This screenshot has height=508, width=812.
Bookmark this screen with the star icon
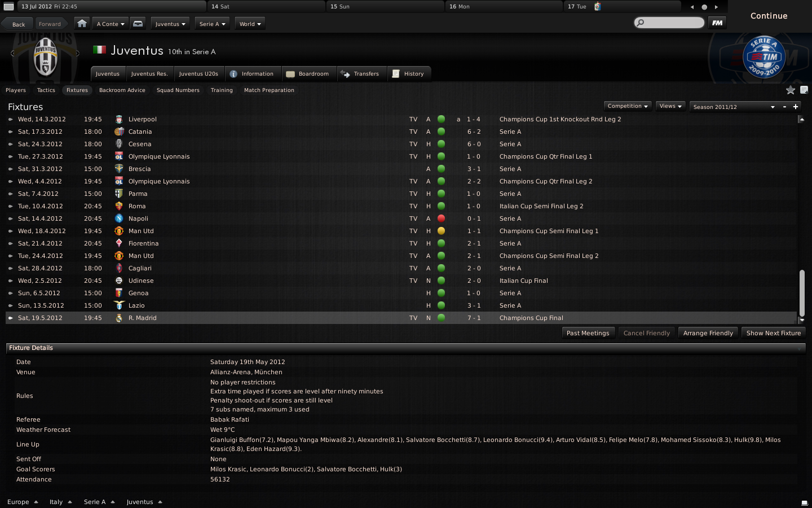tap(791, 90)
